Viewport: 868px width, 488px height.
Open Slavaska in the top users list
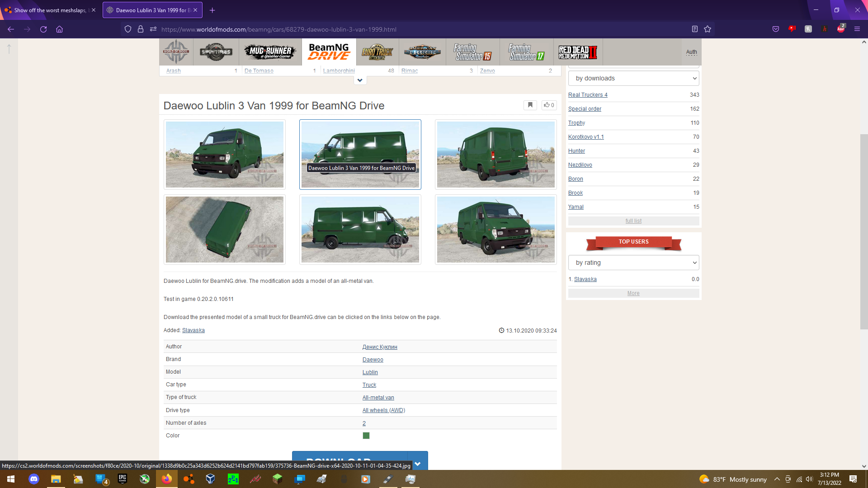pos(585,279)
